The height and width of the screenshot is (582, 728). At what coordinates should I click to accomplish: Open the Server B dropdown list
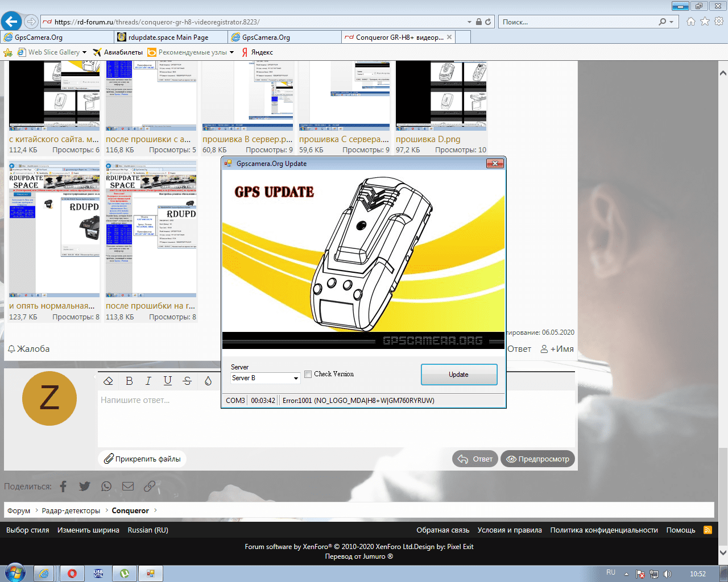pyautogui.click(x=296, y=379)
